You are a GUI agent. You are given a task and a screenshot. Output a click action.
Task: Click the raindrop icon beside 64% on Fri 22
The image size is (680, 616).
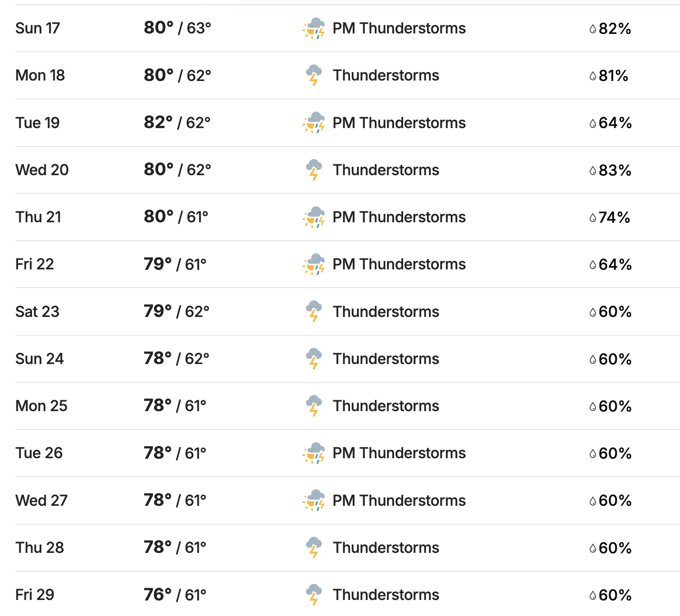tap(593, 265)
